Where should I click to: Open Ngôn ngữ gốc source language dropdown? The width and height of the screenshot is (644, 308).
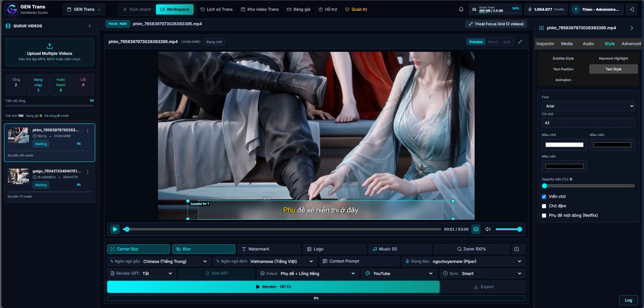coord(159,261)
